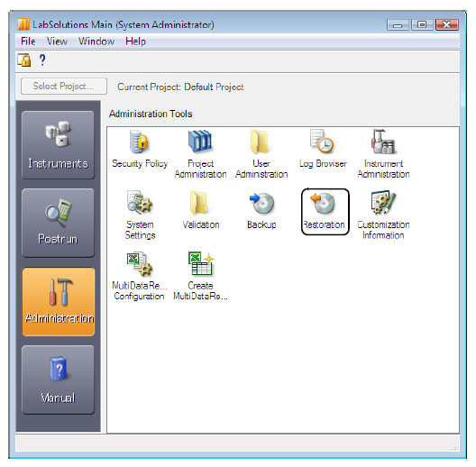Click the Create MultiDataRe... icon
The image size is (476, 467).
pyautogui.click(x=200, y=276)
